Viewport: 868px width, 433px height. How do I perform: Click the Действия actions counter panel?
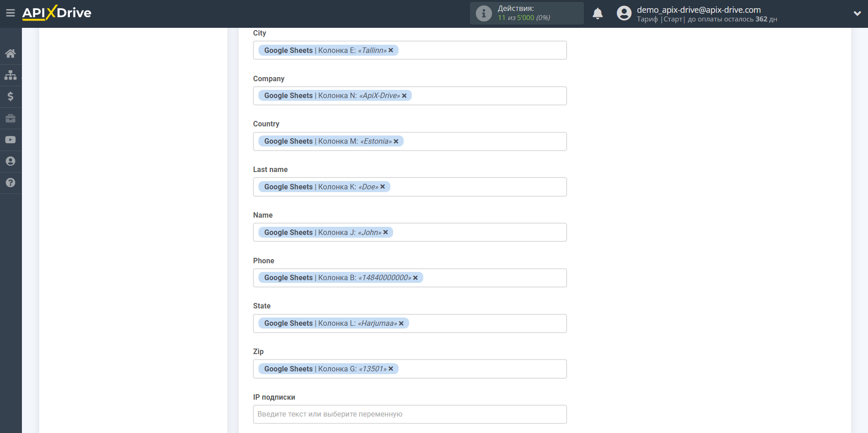tap(527, 13)
